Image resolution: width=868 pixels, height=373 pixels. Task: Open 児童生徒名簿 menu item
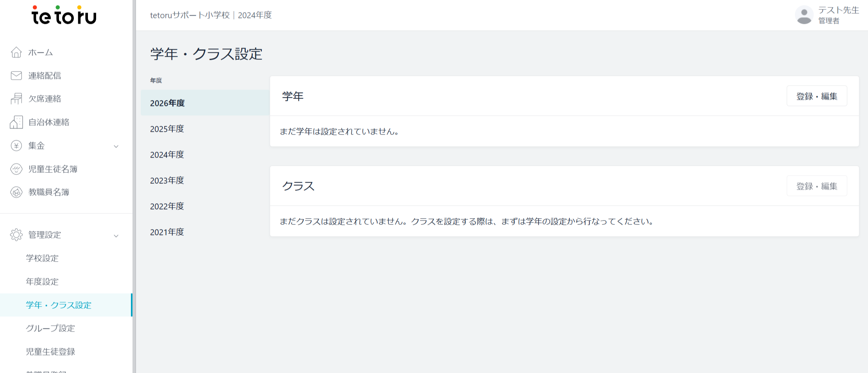53,169
